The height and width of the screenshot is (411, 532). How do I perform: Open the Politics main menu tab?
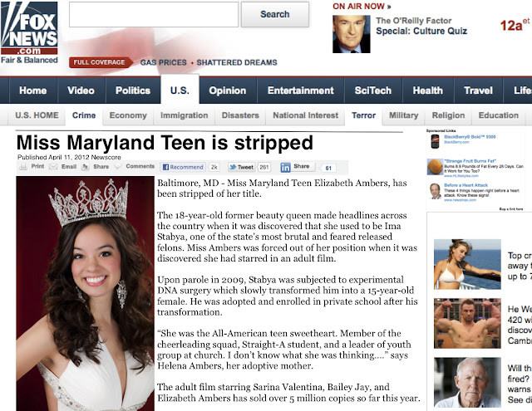click(x=133, y=91)
